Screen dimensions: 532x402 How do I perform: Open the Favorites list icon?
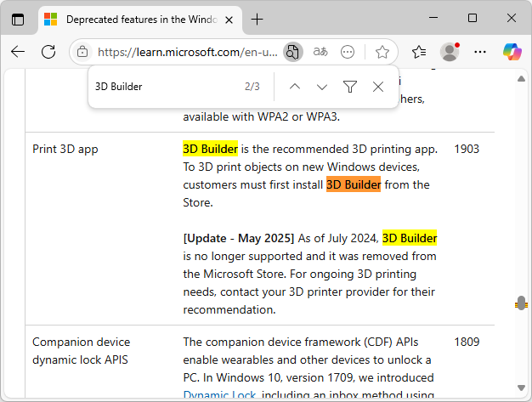(x=419, y=52)
